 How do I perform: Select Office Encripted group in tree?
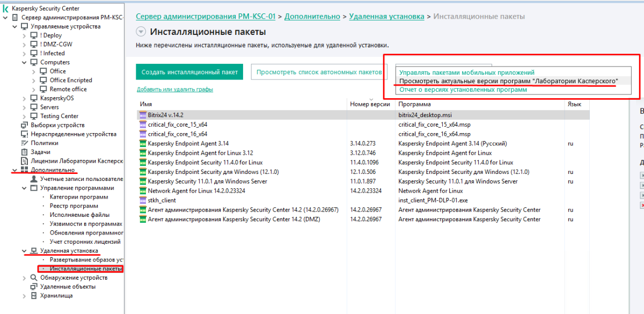tap(71, 80)
